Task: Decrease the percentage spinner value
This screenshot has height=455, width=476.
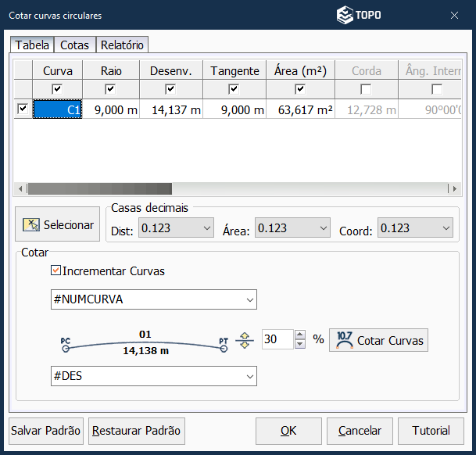Action: coord(300,345)
